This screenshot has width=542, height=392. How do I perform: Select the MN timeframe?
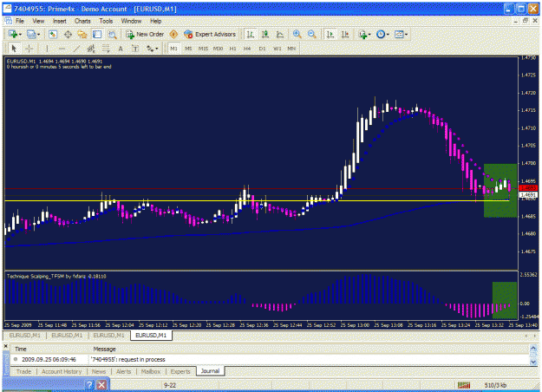click(x=291, y=49)
